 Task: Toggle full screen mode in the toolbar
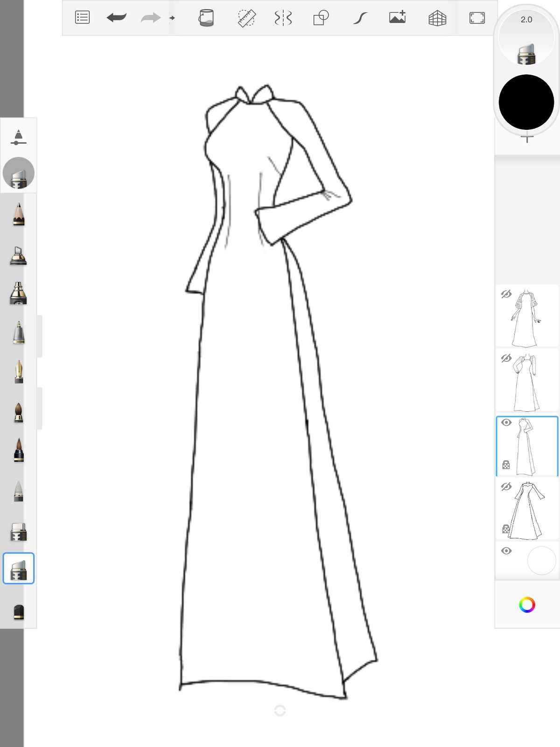pos(477,18)
